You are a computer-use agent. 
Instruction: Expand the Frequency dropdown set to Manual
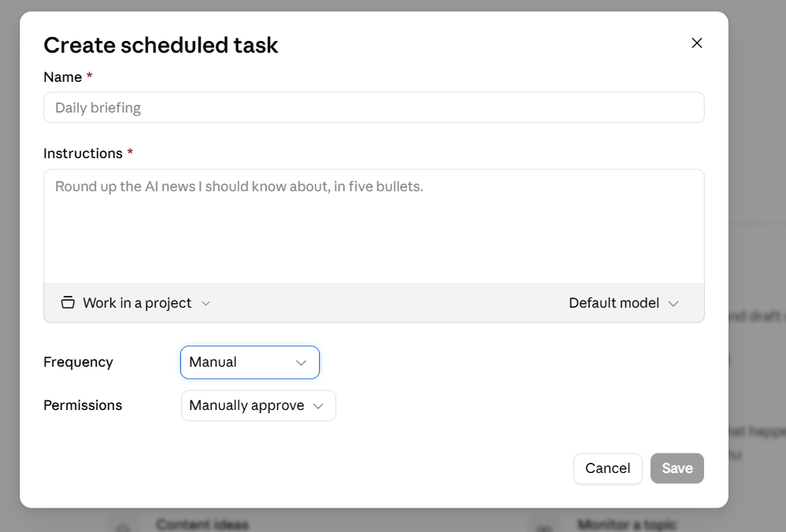point(250,362)
